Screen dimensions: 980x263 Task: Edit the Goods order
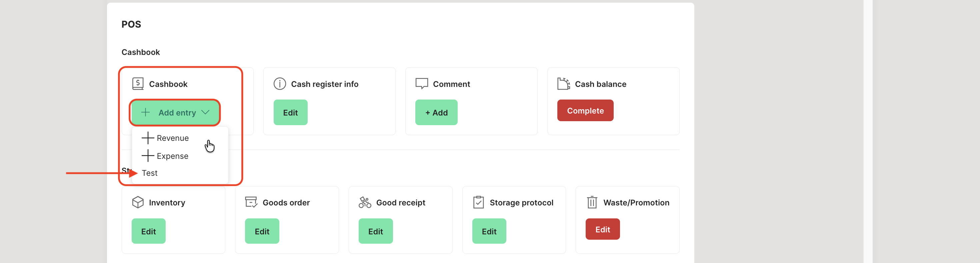pyautogui.click(x=262, y=231)
